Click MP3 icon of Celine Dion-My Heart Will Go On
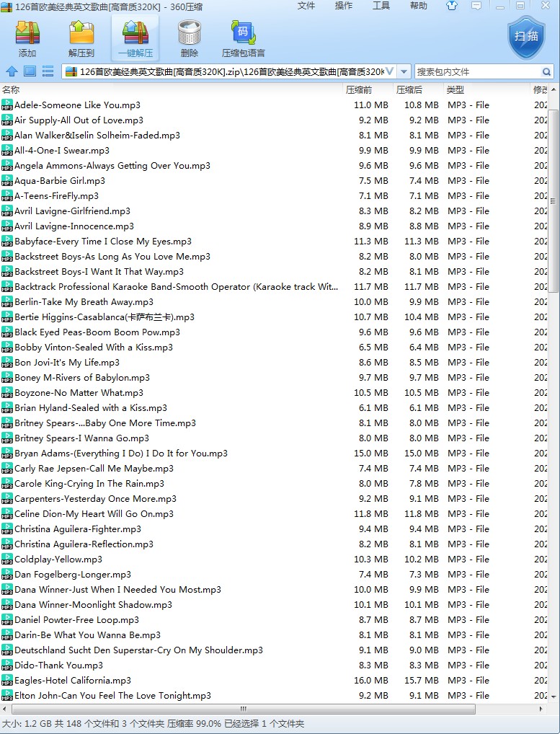 [x=7, y=514]
